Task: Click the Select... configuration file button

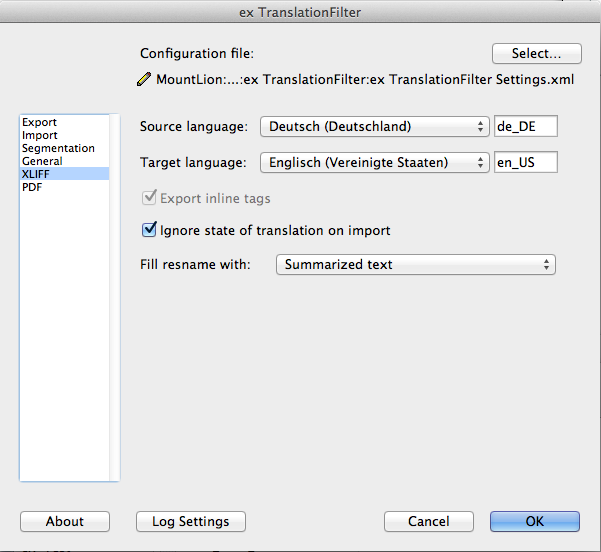Action: click(537, 53)
